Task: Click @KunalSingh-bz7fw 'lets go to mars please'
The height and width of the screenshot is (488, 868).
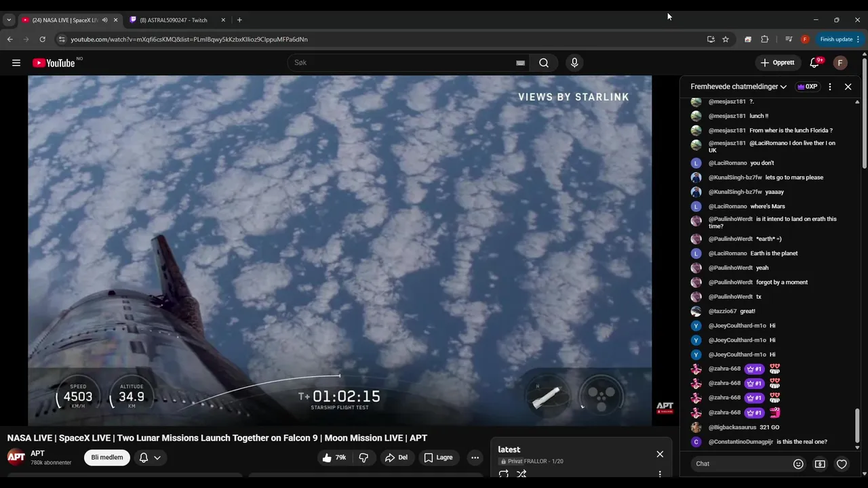Action: point(794,178)
